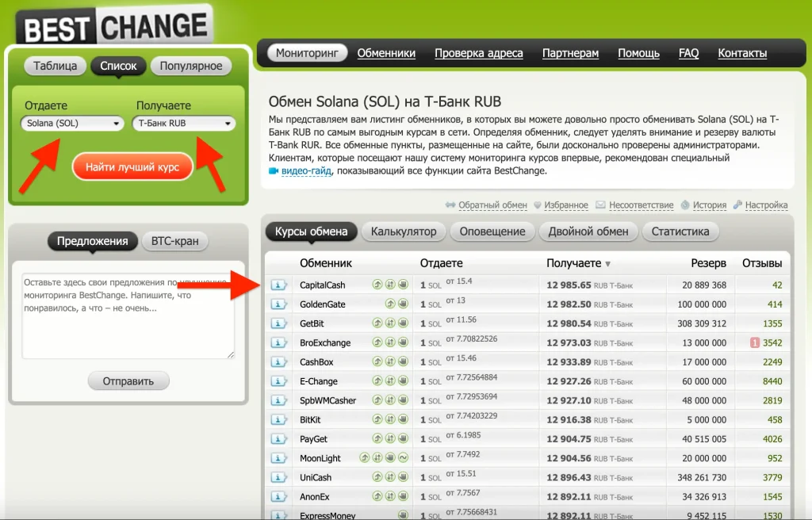Viewport: 812px width, 520px height.
Task: Open the GoldenGate exchanger name
Action: 322,304
